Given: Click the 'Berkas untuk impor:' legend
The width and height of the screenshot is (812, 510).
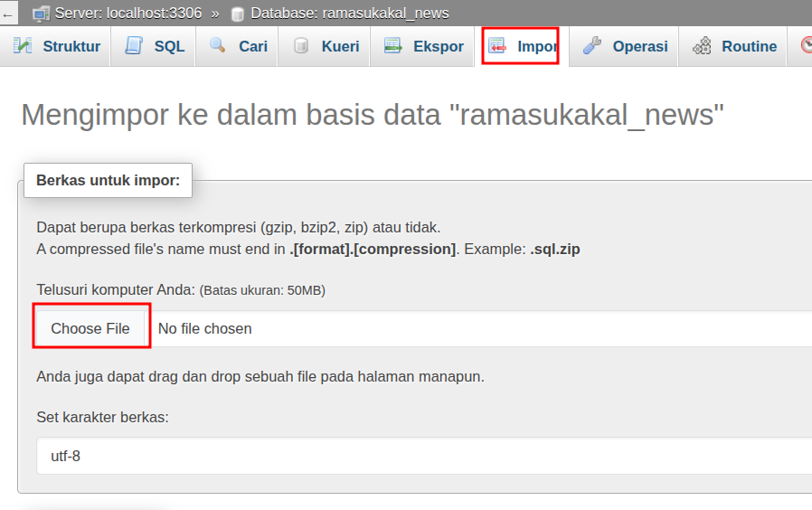Looking at the screenshot, I should (x=108, y=180).
